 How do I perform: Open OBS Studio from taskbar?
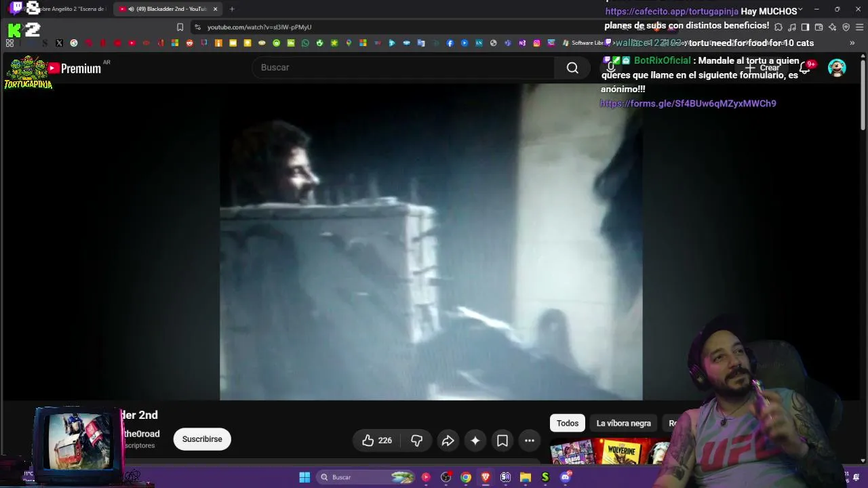point(446,477)
